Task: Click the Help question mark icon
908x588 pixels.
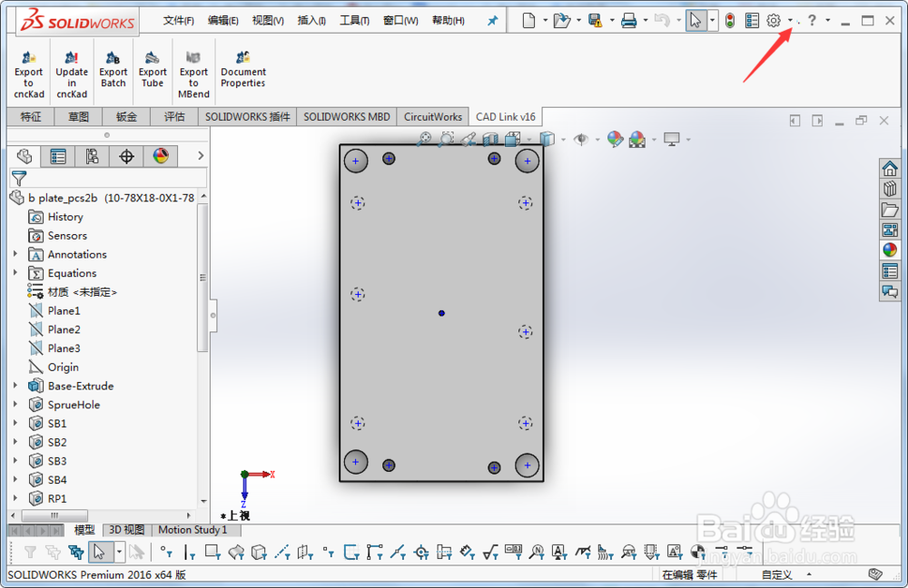Action: click(x=812, y=21)
